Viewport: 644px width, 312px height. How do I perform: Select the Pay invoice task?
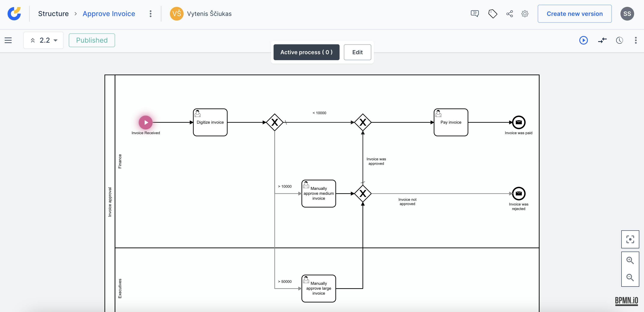click(x=451, y=122)
